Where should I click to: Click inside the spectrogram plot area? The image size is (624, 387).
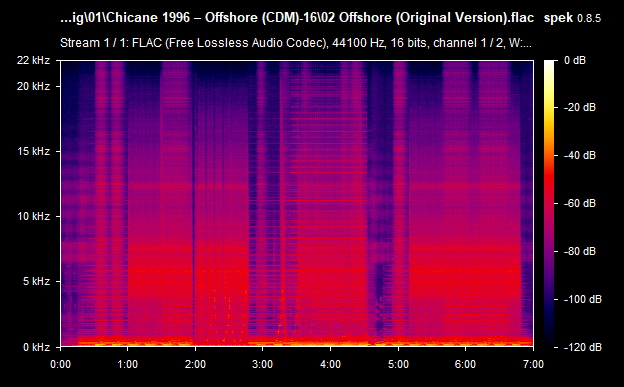(297, 203)
